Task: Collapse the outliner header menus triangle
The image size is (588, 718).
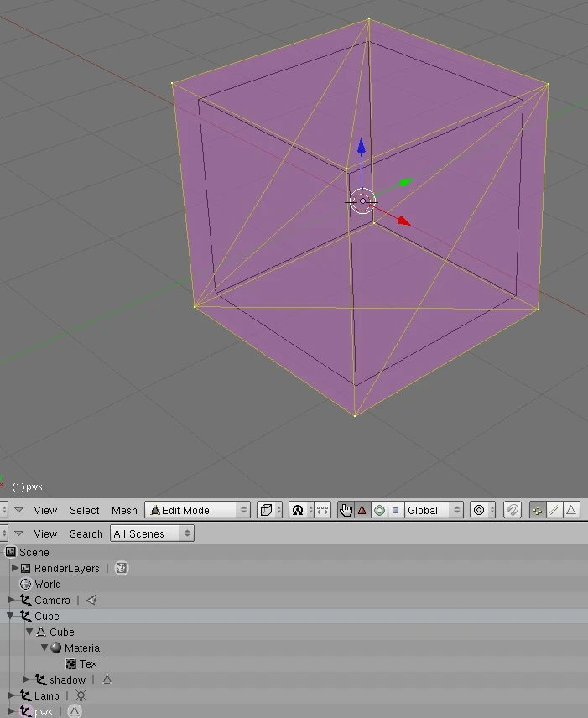Action: coord(18,533)
